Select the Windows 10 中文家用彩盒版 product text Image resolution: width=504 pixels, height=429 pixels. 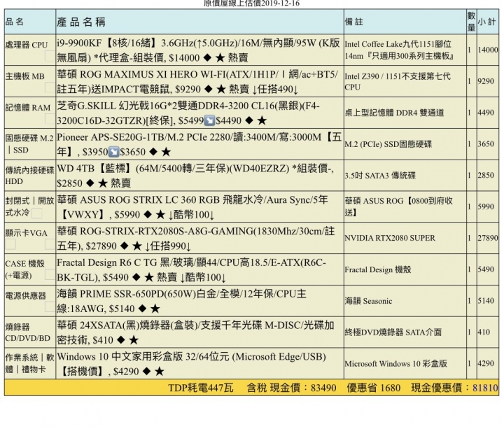point(192,364)
